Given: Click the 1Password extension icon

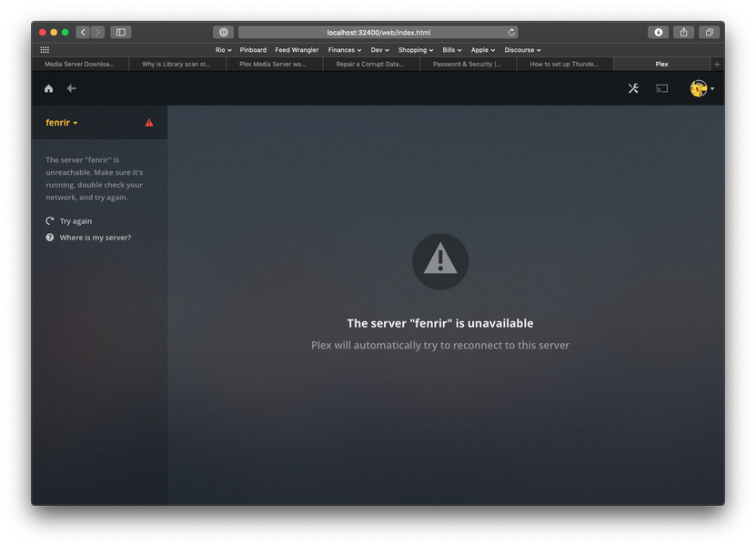Looking at the screenshot, I should click(223, 33).
